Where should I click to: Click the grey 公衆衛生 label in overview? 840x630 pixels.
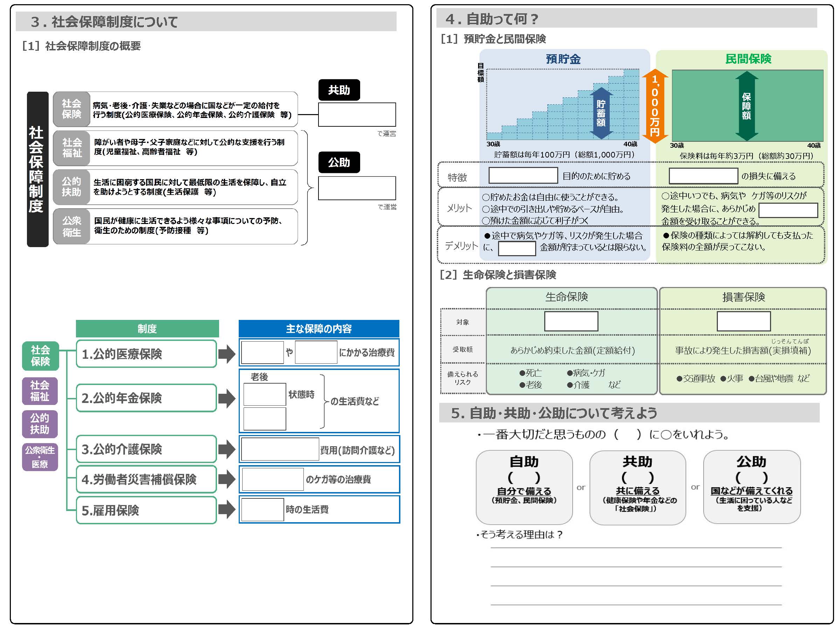click(x=71, y=226)
